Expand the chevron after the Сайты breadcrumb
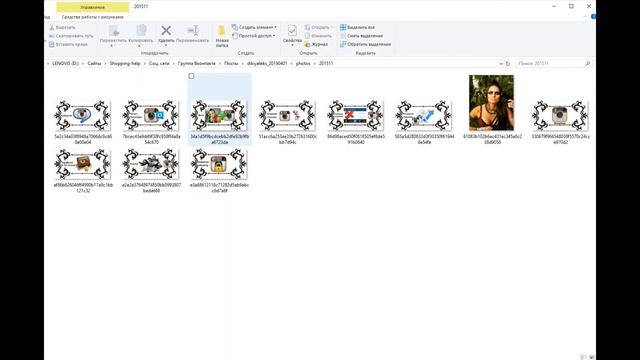 click(105, 64)
